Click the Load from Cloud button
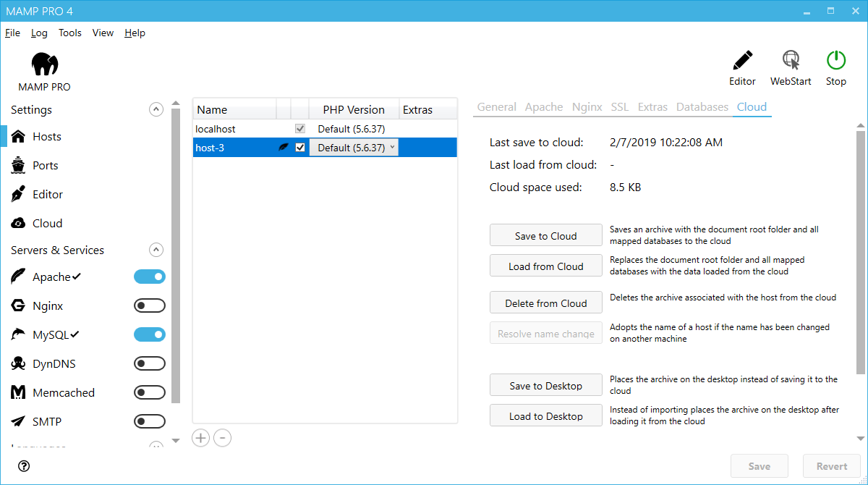Image resolution: width=868 pixels, height=485 pixels. click(x=546, y=266)
